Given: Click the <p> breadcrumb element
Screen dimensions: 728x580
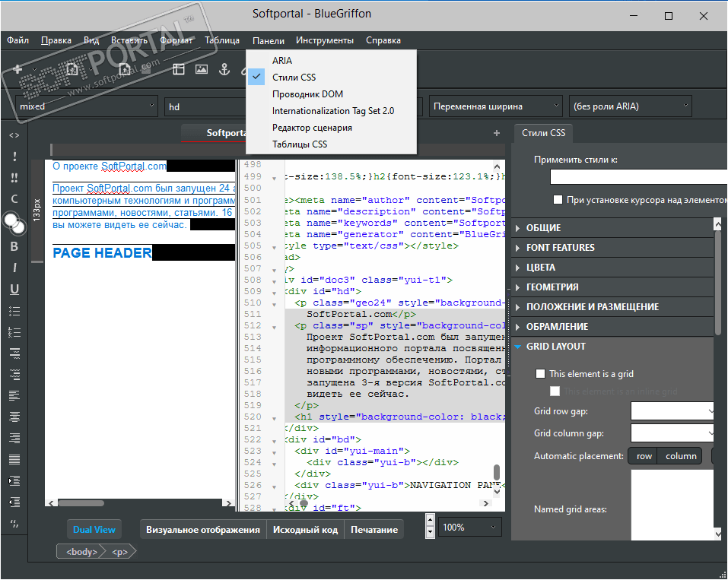Looking at the screenshot, I should pos(119,552).
